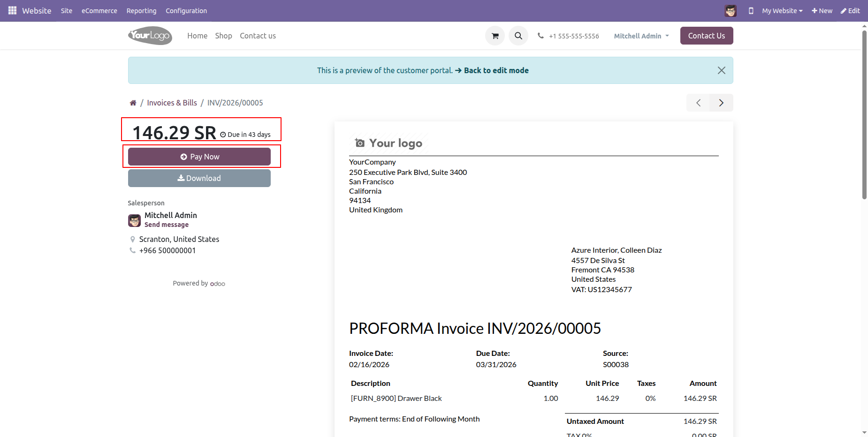
Task: Expand the My Website dropdown
Action: tap(782, 11)
